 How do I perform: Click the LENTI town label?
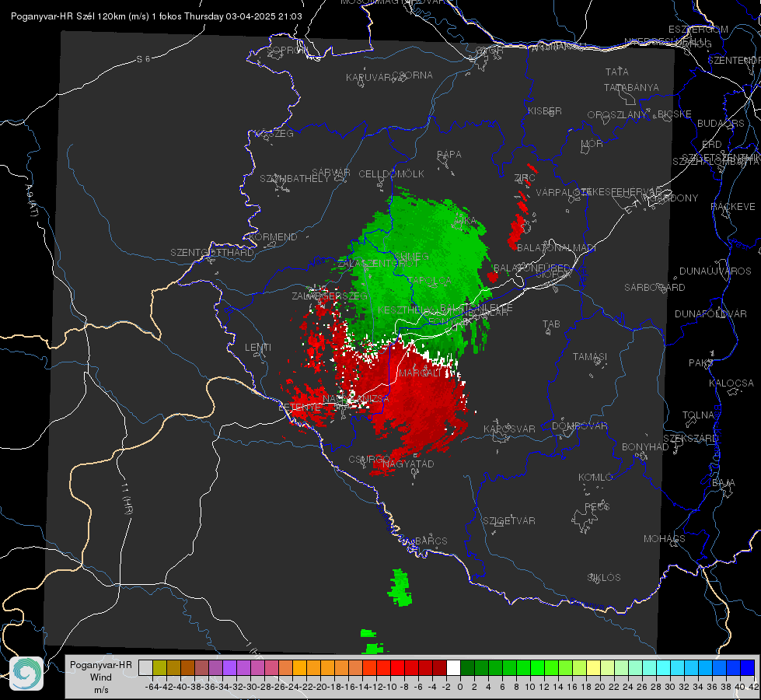tap(258, 348)
